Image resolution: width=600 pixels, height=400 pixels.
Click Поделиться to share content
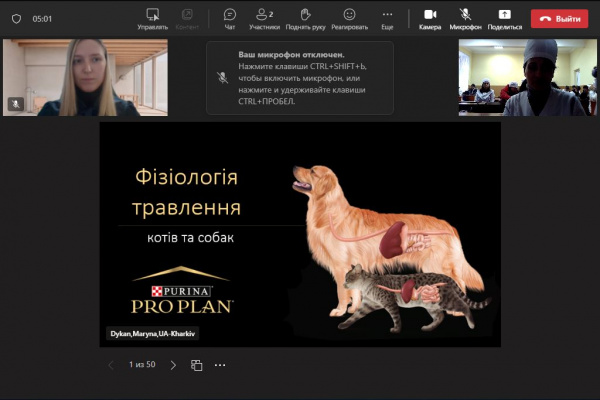pos(505,19)
